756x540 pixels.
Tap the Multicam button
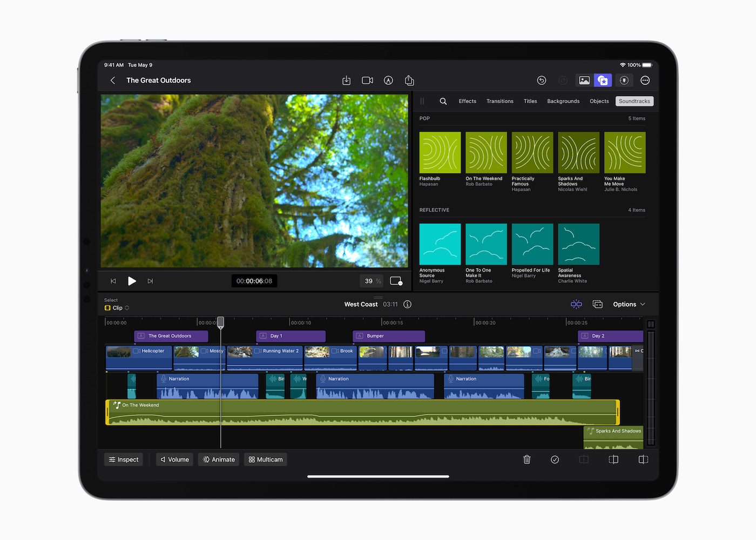click(265, 459)
